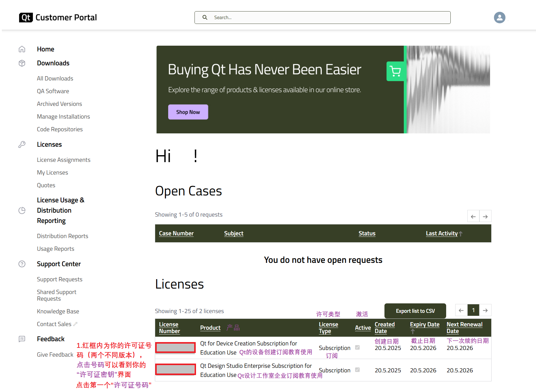Image resolution: width=536 pixels, height=392 pixels.
Task: Open the Home menu item
Action: [45, 49]
